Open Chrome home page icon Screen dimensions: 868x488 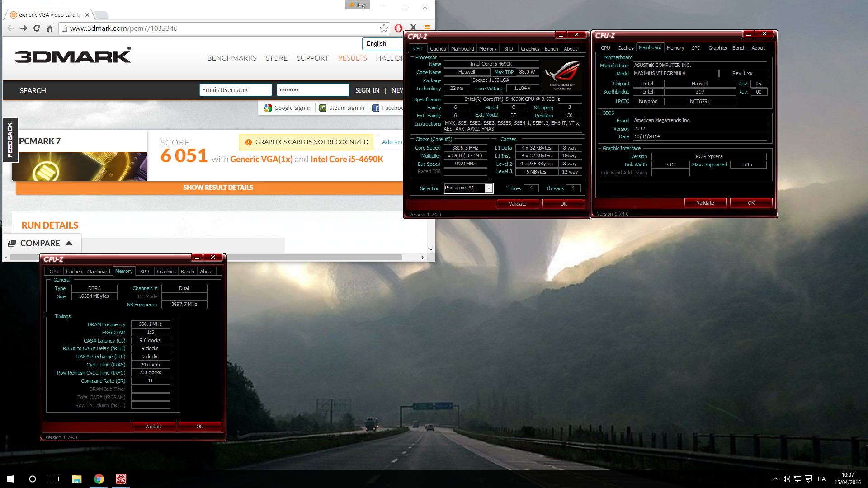tap(50, 28)
